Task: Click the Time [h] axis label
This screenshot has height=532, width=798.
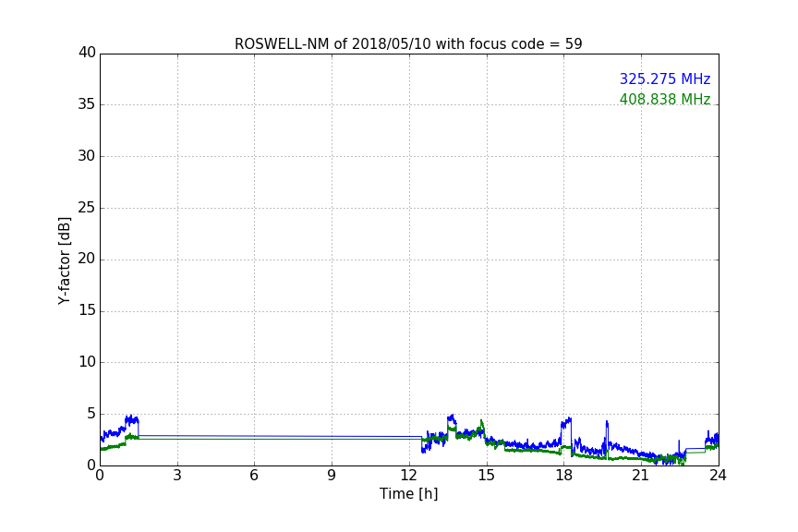Action: [x=408, y=494]
